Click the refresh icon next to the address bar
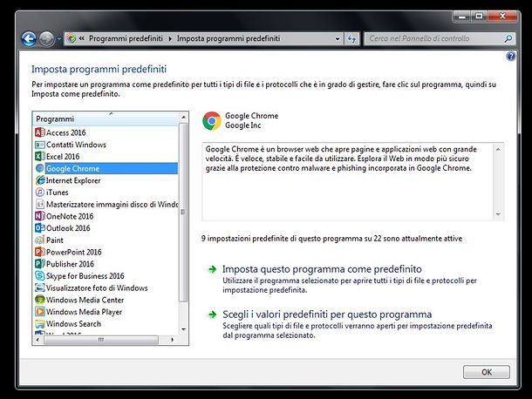This screenshot has height=399, width=532. [x=351, y=38]
